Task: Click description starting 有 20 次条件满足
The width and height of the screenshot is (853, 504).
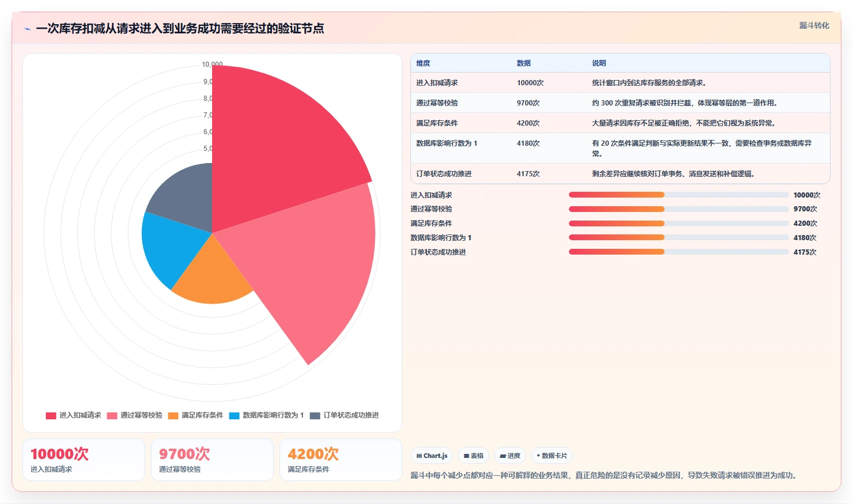Action: [x=702, y=149]
